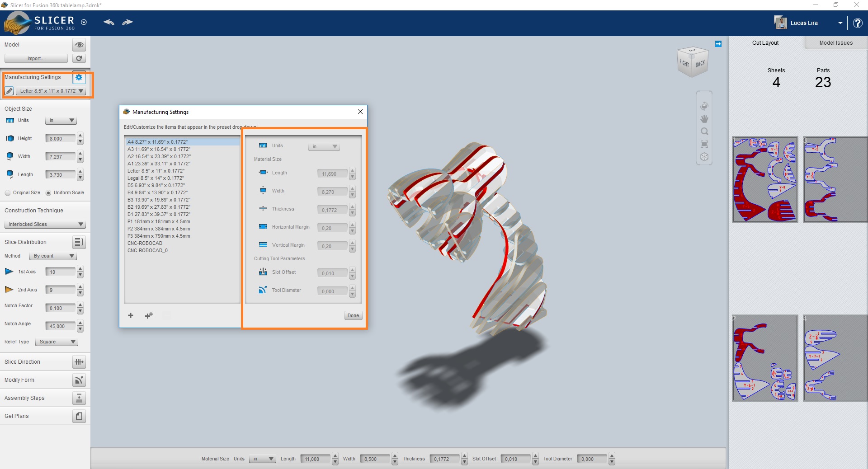Click the Assembly Steps icon button
868x469 pixels.
(x=79, y=398)
